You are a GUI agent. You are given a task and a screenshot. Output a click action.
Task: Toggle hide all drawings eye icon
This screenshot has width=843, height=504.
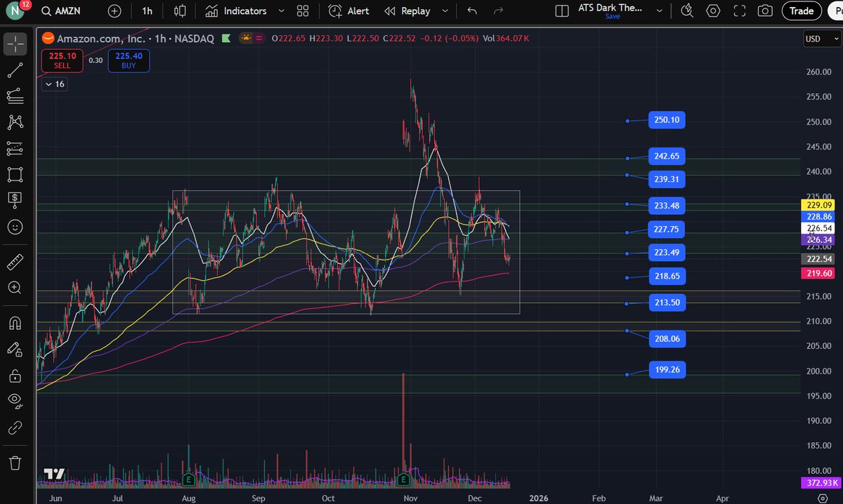(15, 401)
